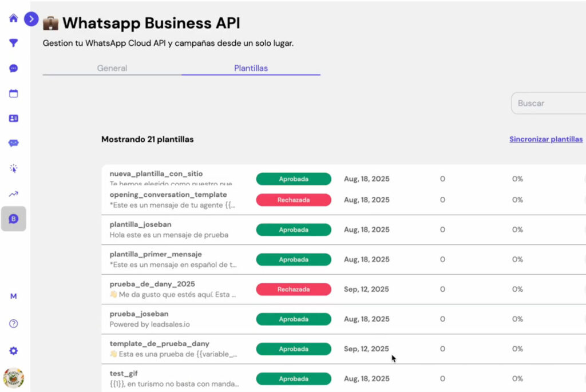This screenshot has width=586, height=392.
Task: Select the funnel filter icon in sidebar
Action: [13, 42]
